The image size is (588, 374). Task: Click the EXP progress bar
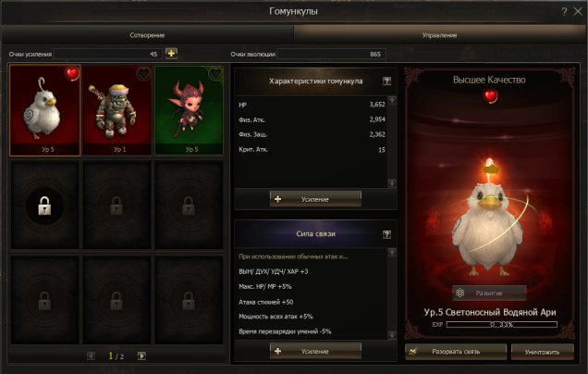(501, 324)
